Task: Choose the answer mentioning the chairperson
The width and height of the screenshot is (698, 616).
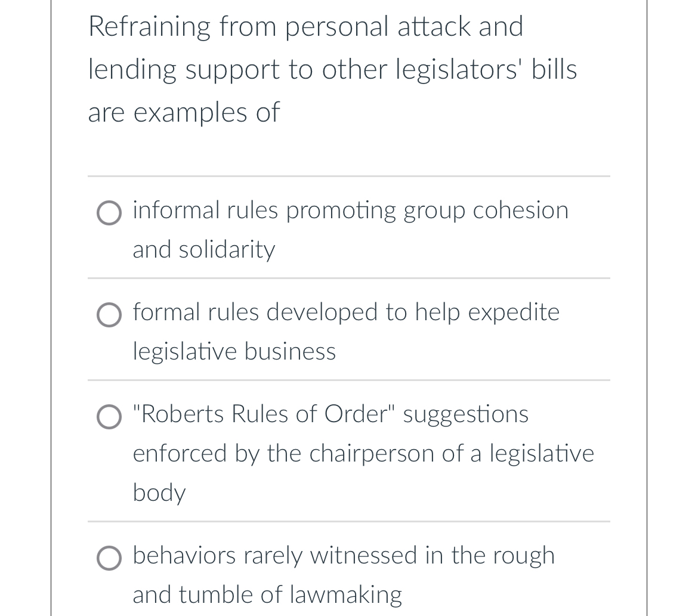Action: click(363, 453)
